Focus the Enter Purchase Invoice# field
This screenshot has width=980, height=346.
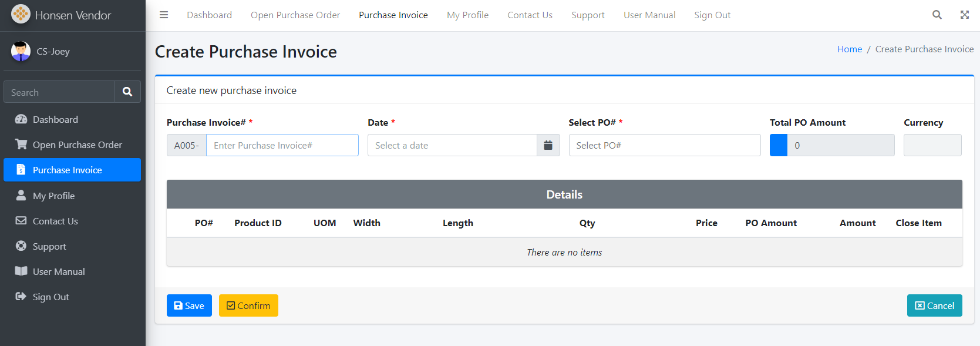282,145
